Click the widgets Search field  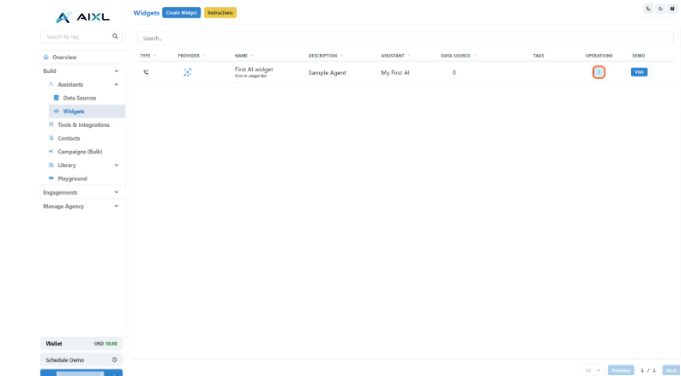click(x=405, y=38)
